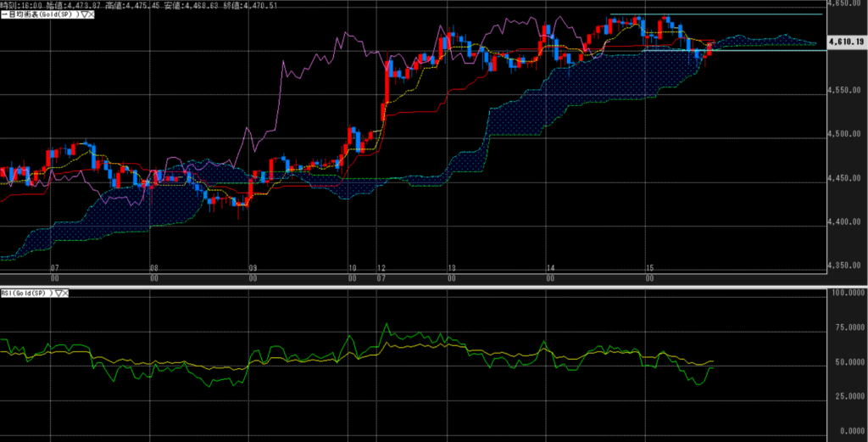
Task: Click the 4,400.00 price axis label
Action: 845,222
